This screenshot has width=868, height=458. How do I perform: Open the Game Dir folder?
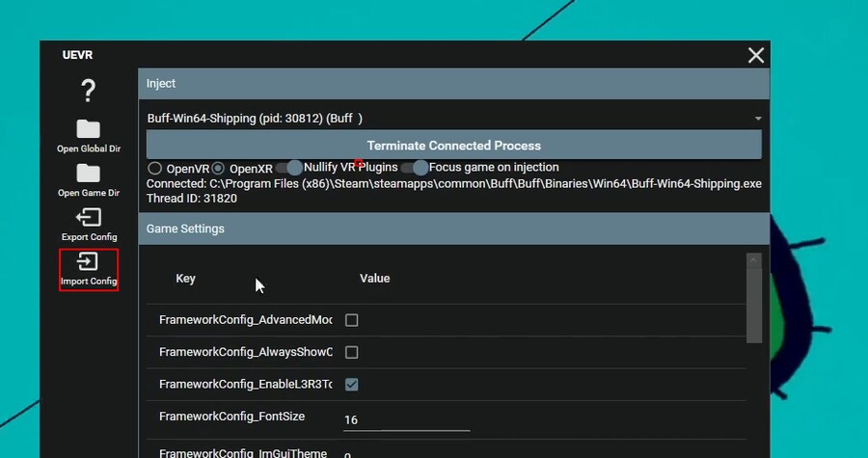click(88, 174)
